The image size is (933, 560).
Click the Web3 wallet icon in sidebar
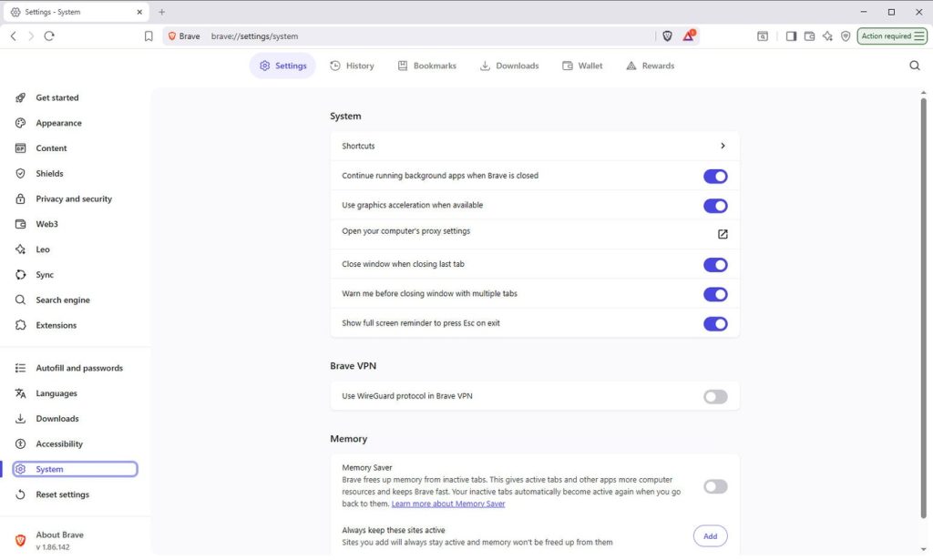pyautogui.click(x=20, y=224)
